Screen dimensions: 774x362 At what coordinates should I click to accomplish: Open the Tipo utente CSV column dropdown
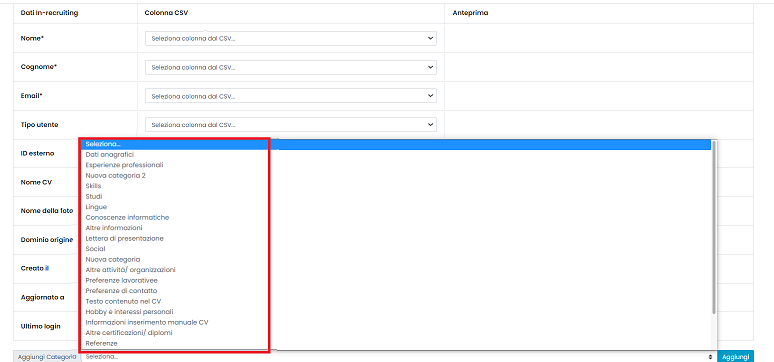click(x=291, y=125)
